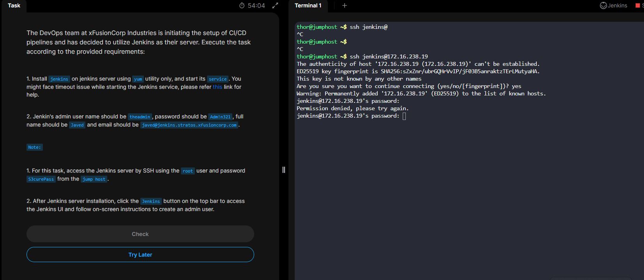Click the Try Later button
644x280 pixels.
coord(140,255)
